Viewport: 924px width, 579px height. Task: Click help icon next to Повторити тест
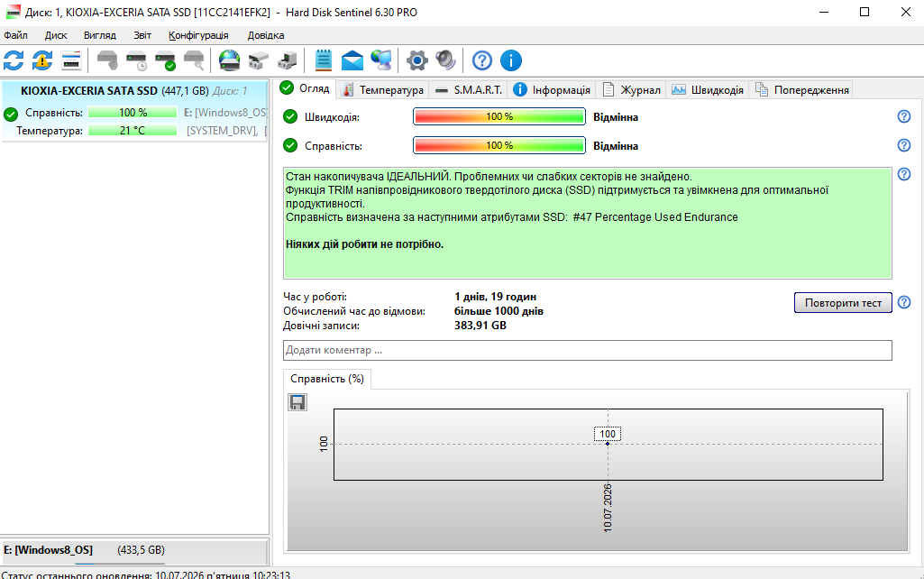point(904,302)
